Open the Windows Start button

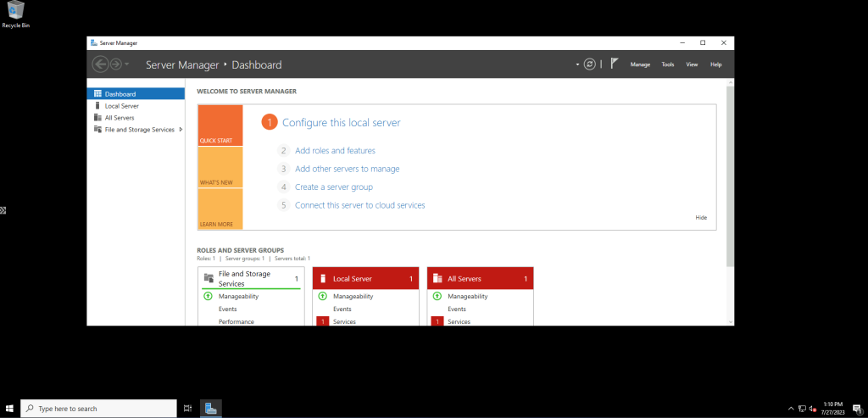click(10, 409)
